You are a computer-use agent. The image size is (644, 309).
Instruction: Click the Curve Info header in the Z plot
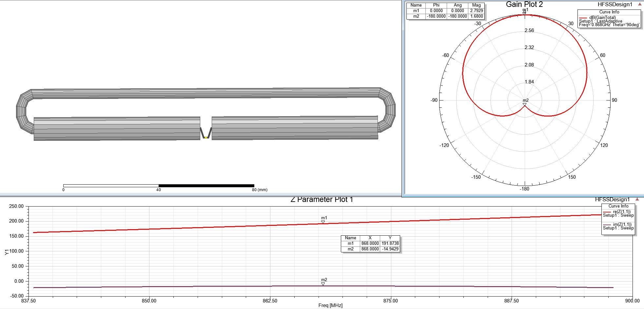pos(618,206)
